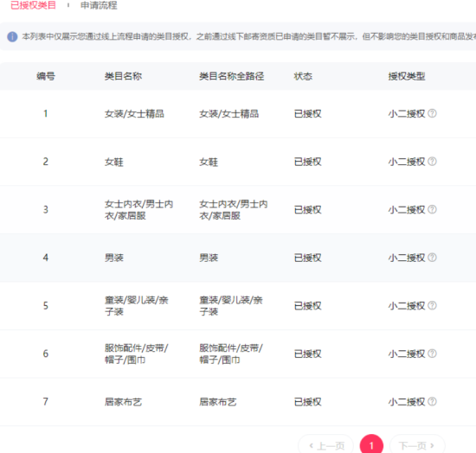Switch to the 已授权类目 tab
This screenshot has height=453, width=476.
tap(33, 5)
